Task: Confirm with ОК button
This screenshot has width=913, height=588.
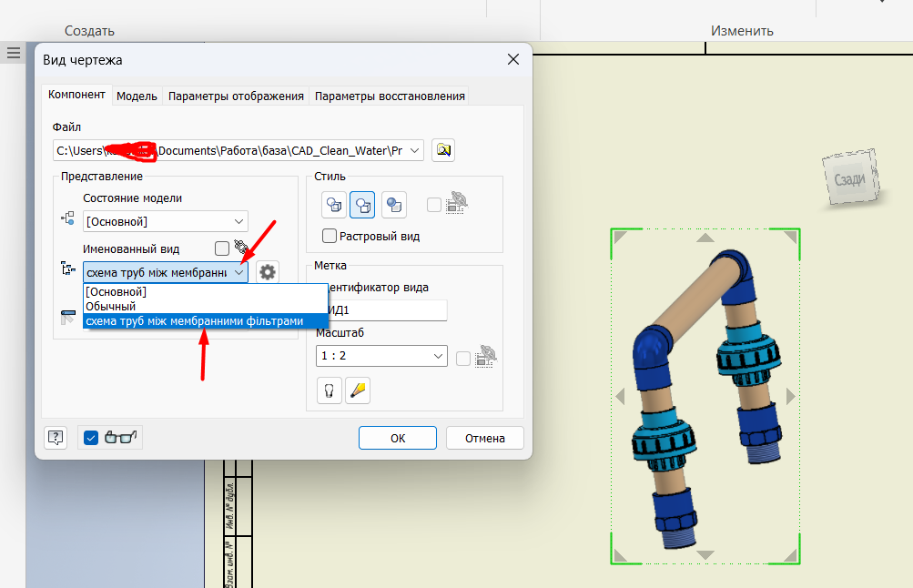Action: click(x=398, y=438)
